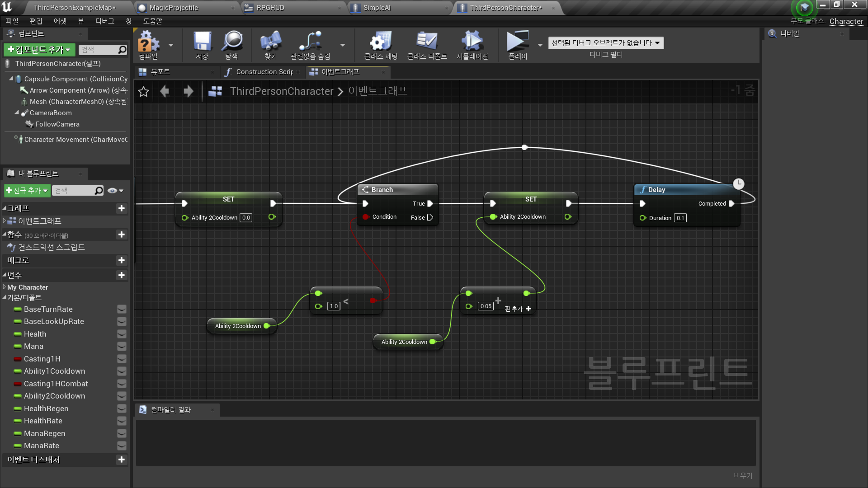
Task: Open the Browse (탐색) magnifier icon
Action: click(x=232, y=42)
